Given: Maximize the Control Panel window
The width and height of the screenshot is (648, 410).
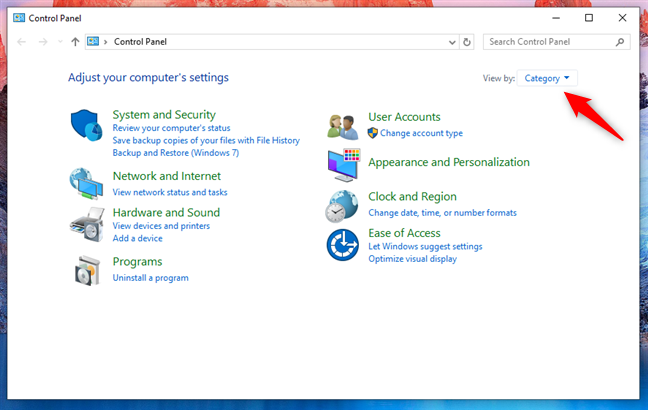Looking at the screenshot, I should (x=589, y=18).
